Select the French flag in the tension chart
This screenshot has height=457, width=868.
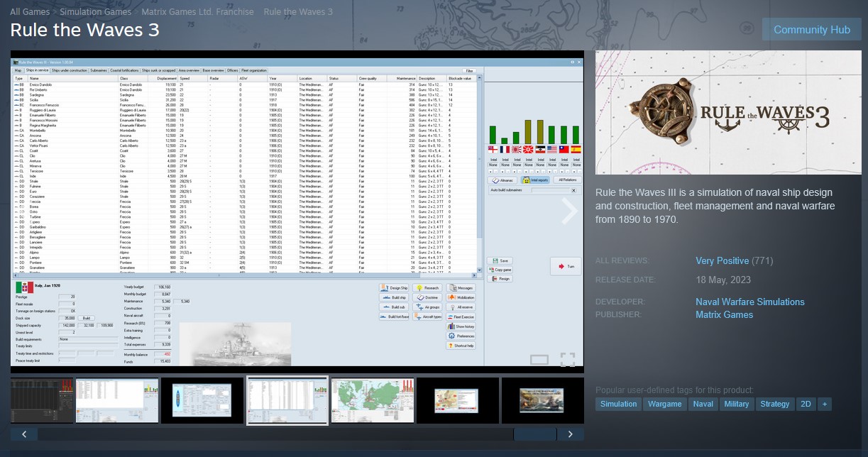[x=505, y=150]
